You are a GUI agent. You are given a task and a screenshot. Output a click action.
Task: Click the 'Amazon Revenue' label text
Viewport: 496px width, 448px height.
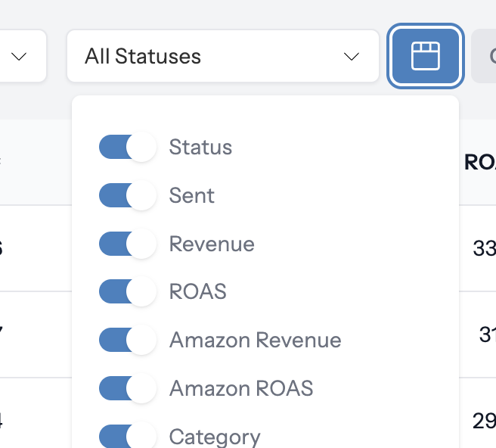pyautogui.click(x=255, y=341)
